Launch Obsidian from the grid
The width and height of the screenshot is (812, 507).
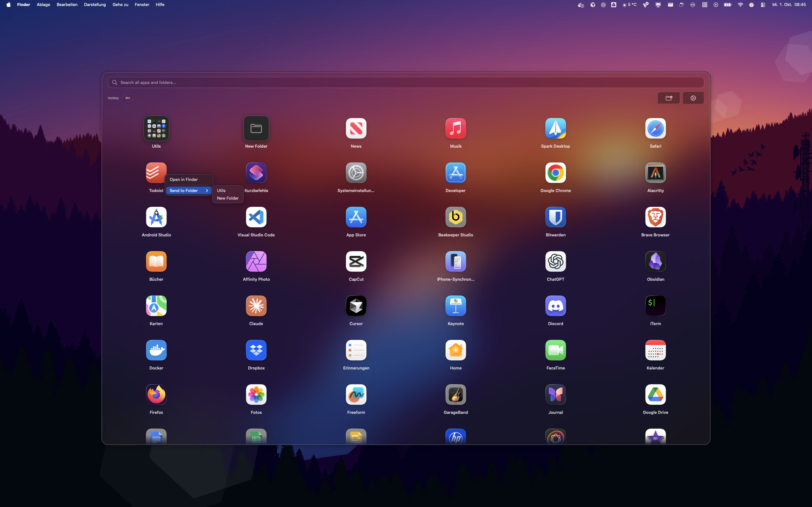(x=655, y=261)
